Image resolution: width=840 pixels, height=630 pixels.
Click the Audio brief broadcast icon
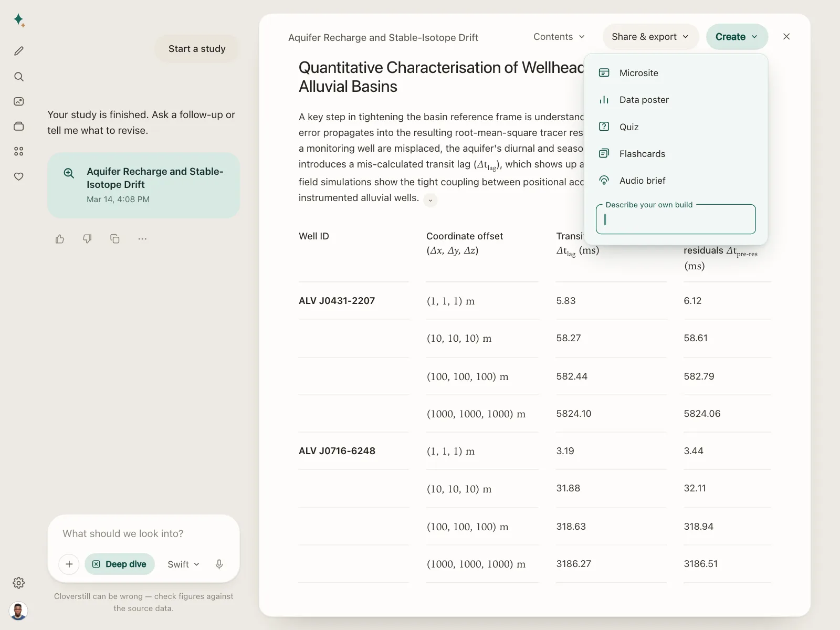coord(604,181)
